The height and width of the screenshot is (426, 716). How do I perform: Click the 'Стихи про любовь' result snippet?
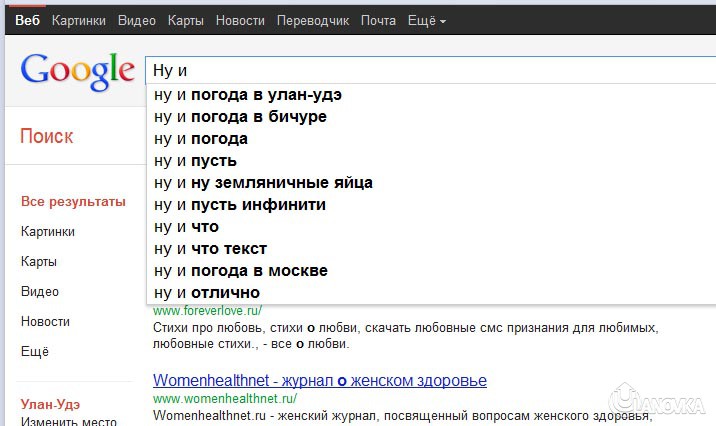click(x=405, y=336)
